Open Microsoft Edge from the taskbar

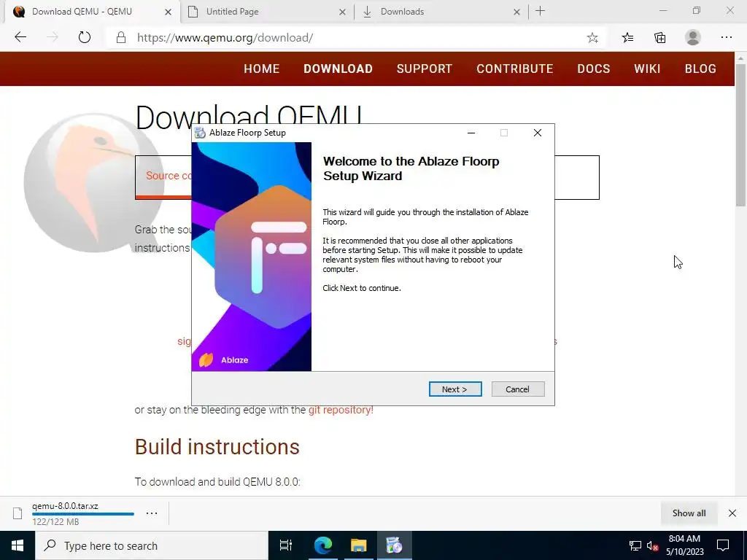[322, 545]
